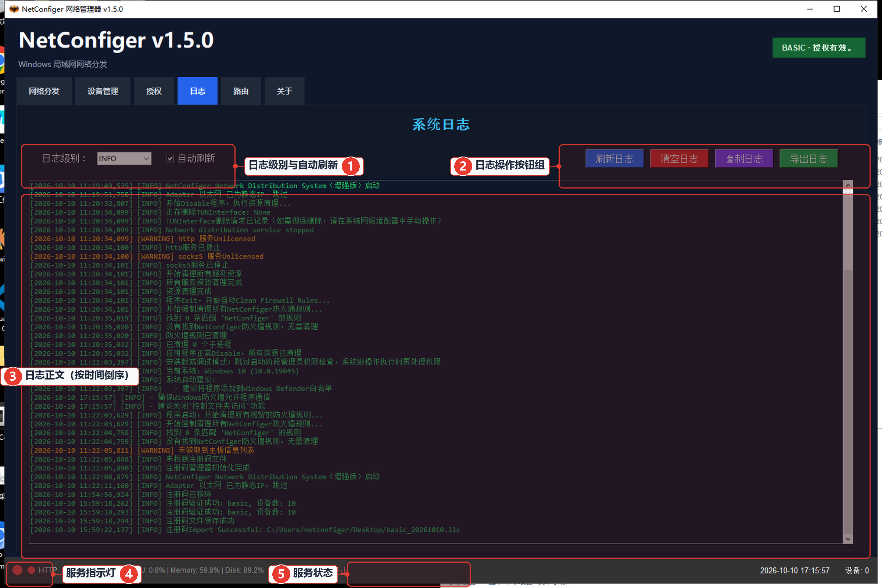This screenshot has height=588, width=882.
Task: Open the 关于 tab
Action: [x=284, y=91]
